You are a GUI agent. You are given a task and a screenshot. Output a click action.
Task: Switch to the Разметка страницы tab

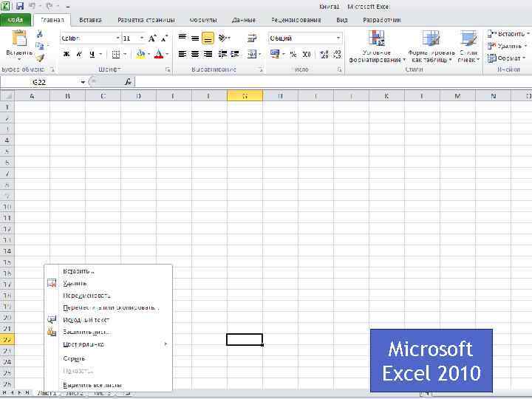146,20
